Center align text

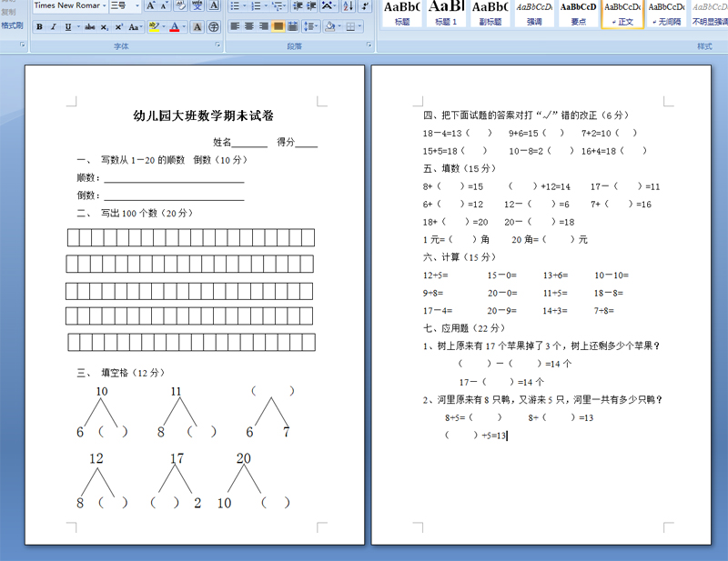click(249, 27)
